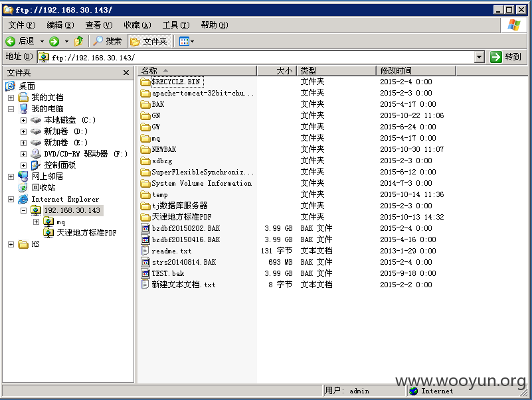Select apache-tomcat-32bit folder icon
532x400 pixels.
pos(145,93)
